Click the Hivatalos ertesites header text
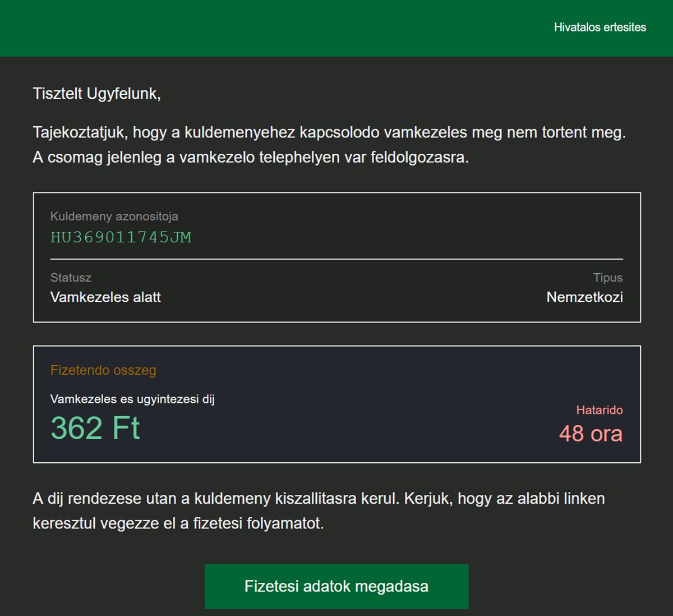This screenshot has width=673, height=616. pyautogui.click(x=600, y=27)
